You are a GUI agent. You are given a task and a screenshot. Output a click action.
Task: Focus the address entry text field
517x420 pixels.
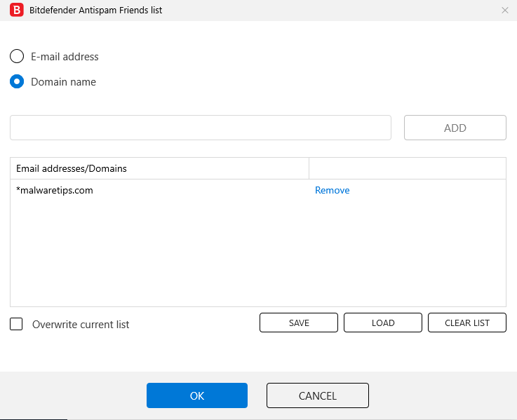click(200, 128)
